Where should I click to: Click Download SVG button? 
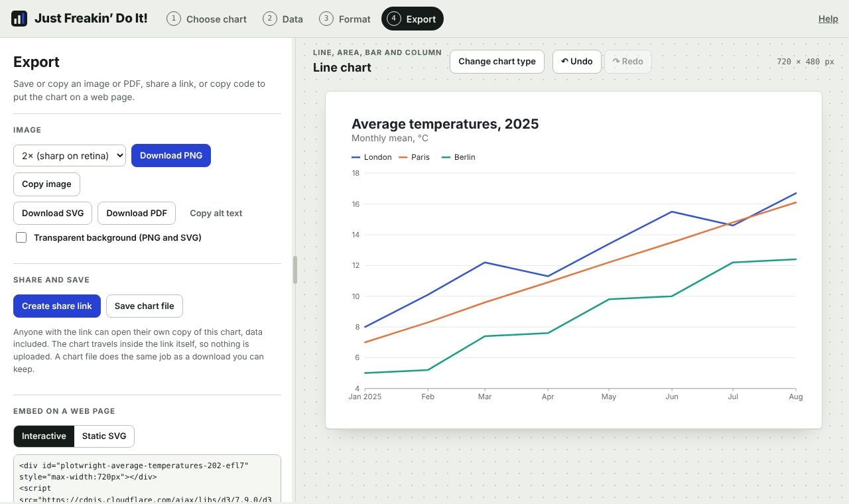53,214
